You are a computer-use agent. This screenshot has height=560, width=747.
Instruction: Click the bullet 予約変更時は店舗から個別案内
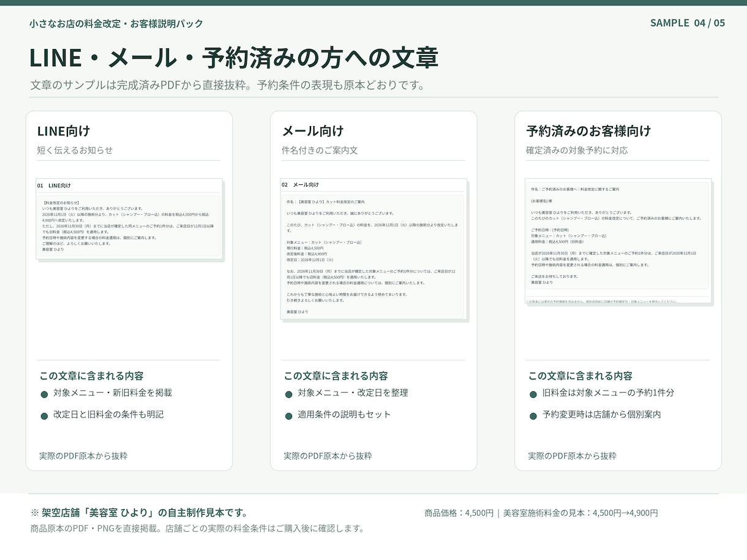pos(601,414)
